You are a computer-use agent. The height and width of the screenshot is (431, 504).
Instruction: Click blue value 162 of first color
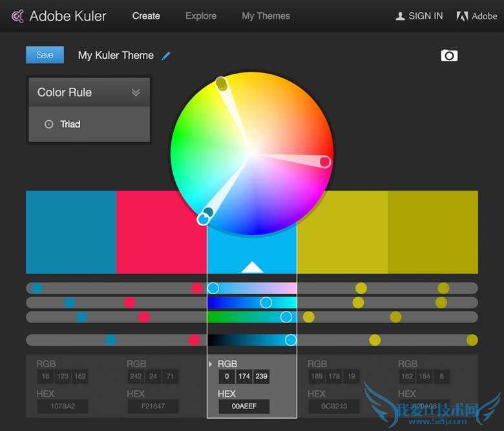click(x=80, y=376)
